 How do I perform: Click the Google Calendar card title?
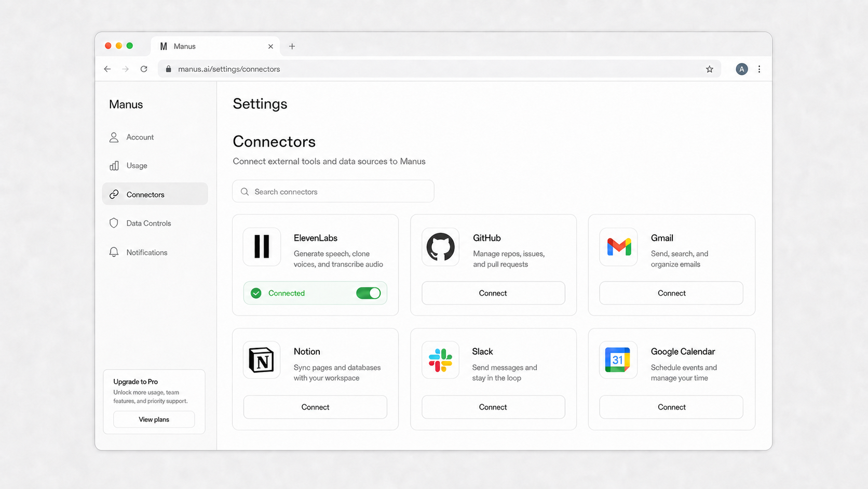tap(683, 352)
